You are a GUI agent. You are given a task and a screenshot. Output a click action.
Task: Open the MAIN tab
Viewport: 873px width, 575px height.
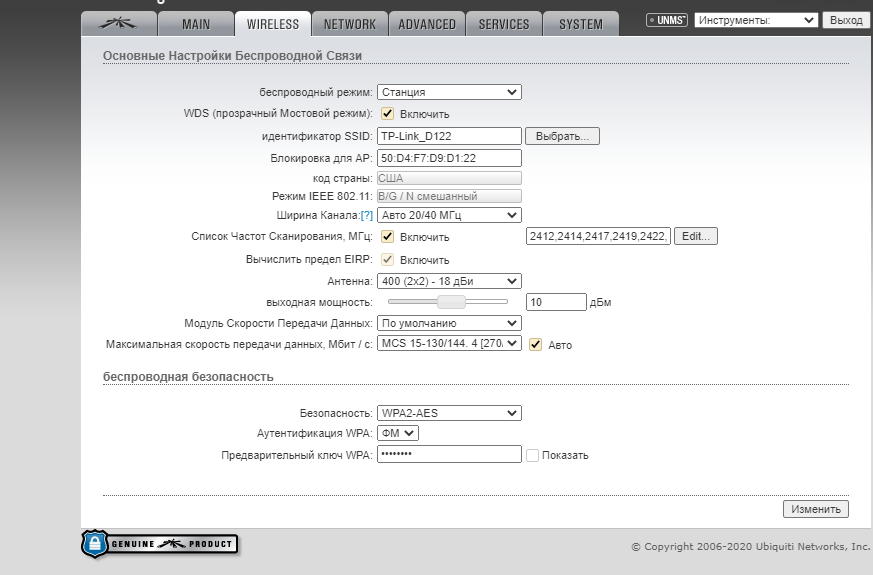point(196,24)
